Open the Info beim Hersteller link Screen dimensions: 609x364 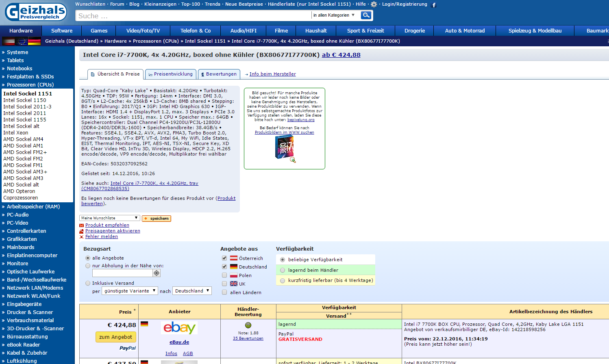tap(273, 74)
